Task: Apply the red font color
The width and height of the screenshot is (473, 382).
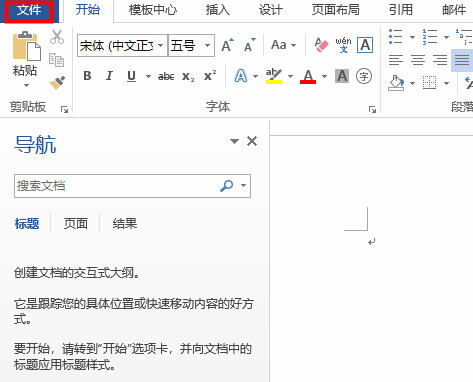Action: [308, 76]
